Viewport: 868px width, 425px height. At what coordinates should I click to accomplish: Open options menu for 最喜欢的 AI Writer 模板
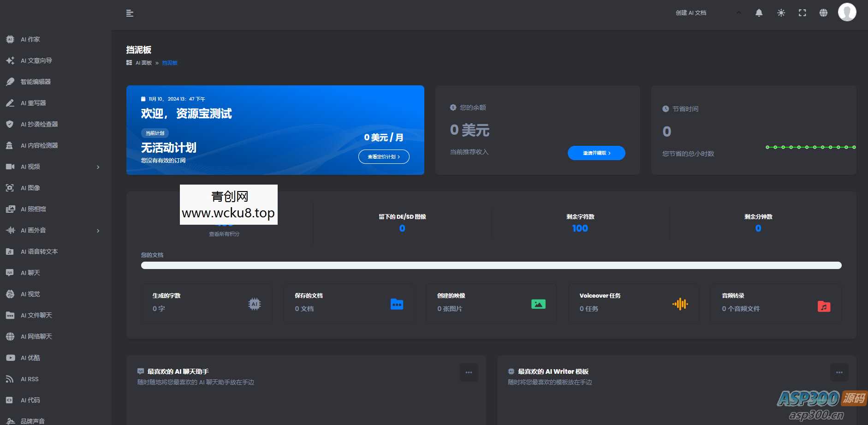[839, 372]
